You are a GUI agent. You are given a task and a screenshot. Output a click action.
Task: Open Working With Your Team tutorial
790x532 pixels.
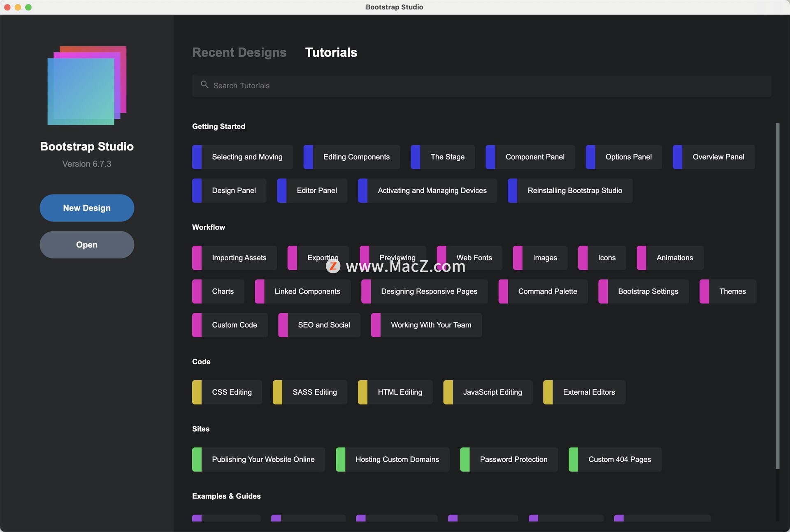[x=426, y=325]
